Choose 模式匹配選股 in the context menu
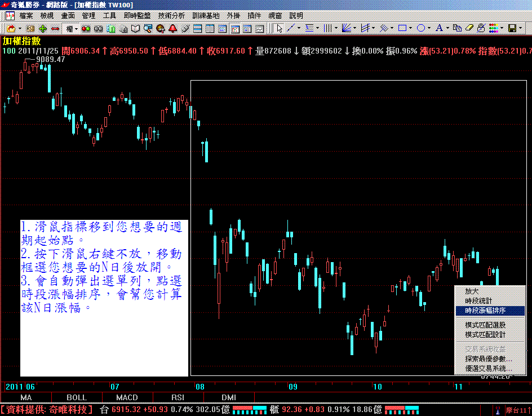This screenshot has height=416, width=532. click(490, 325)
